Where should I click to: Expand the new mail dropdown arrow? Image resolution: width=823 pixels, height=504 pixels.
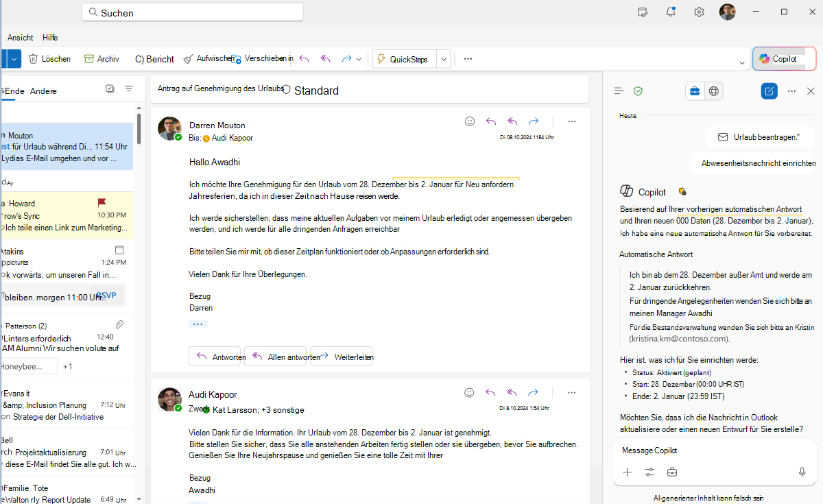(x=14, y=59)
